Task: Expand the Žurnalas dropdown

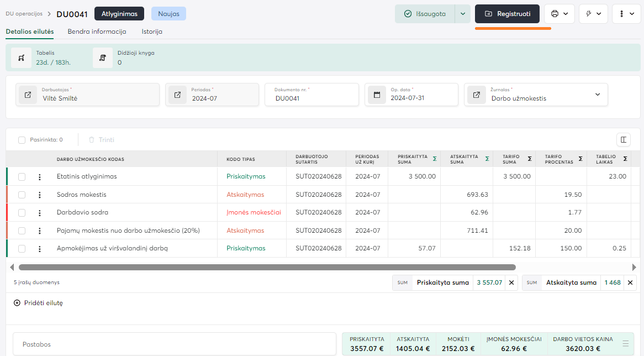Action: click(x=597, y=95)
